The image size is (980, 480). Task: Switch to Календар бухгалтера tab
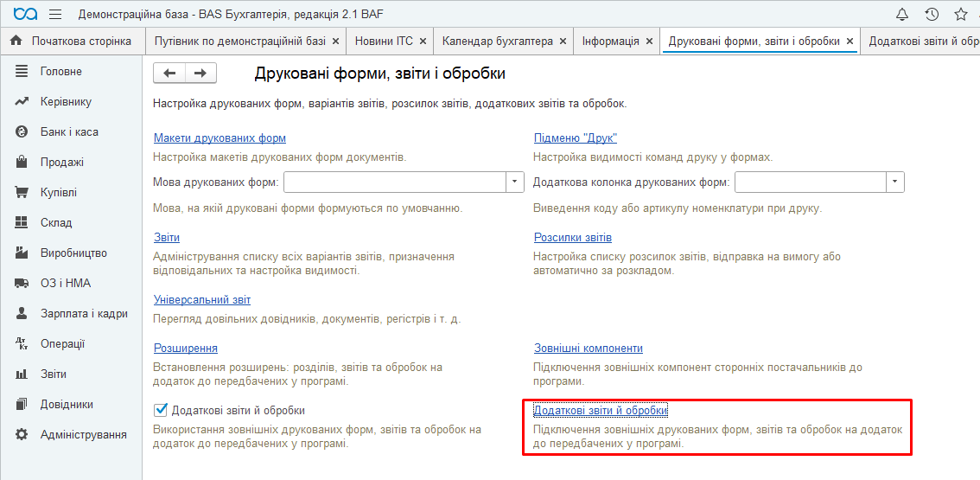click(497, 42)
